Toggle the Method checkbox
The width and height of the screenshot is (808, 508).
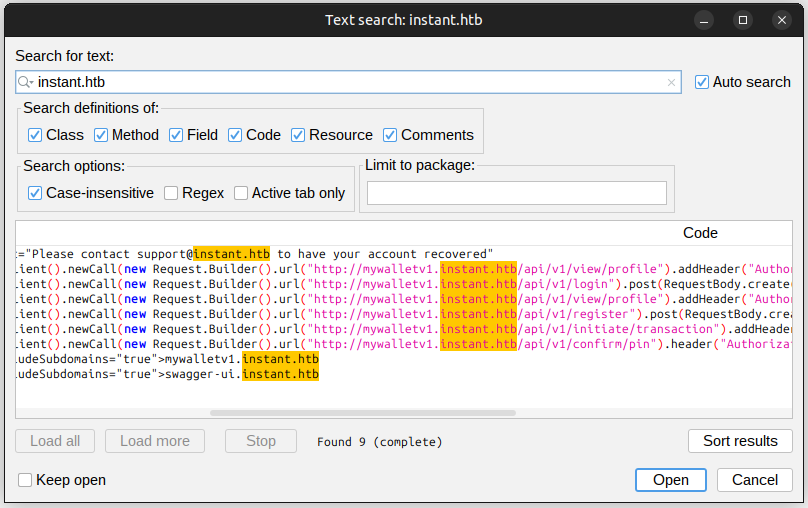point(101,135)
